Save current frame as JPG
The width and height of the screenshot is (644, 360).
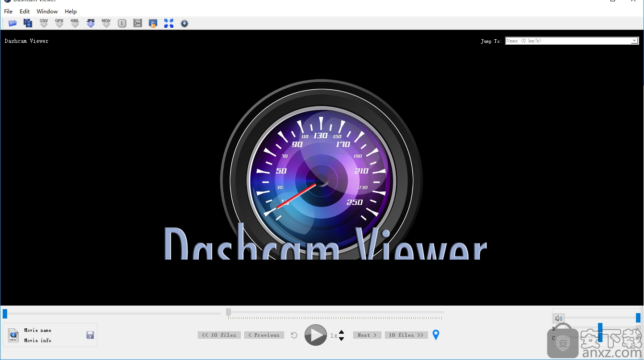(91, 23)
